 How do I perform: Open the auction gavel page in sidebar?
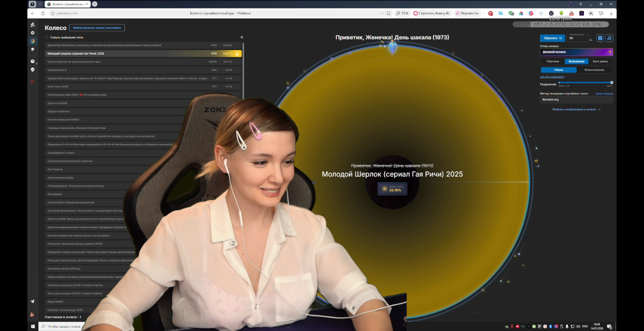tap(32, 24)
